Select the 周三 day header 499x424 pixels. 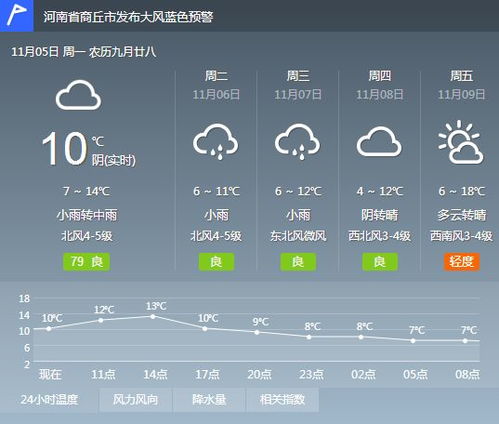[x=298, y=76]
